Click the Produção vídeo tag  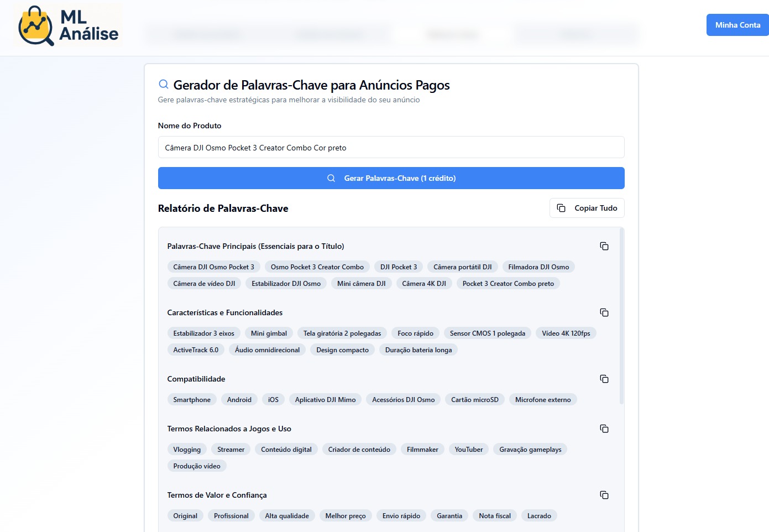pyautogui.click(x=197, y=466)
